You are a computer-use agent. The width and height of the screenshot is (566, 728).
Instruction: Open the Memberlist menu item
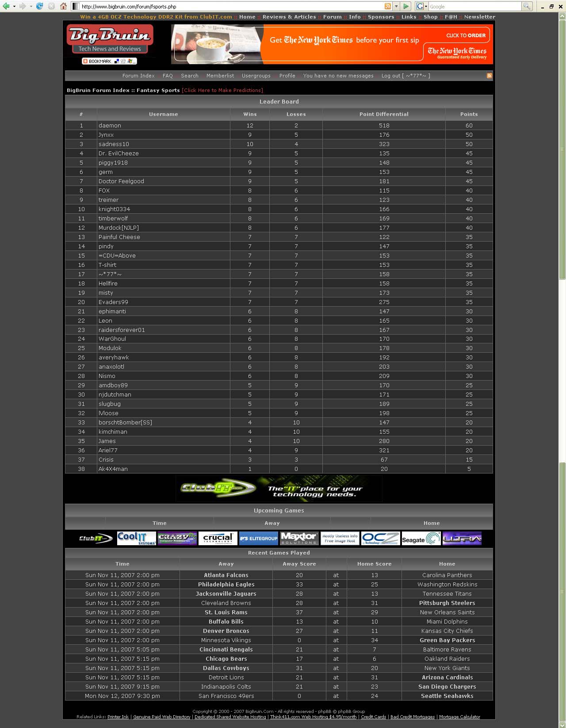click(220, 76)
